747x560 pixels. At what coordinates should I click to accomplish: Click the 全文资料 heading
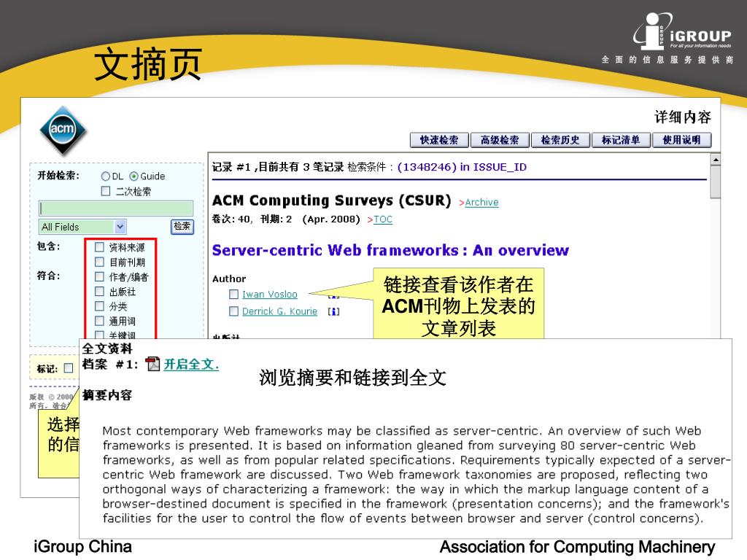[107, 349]
